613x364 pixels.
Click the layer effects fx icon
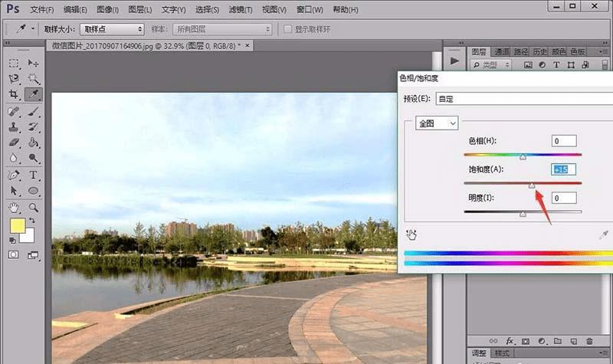click(x=510, y=340)
